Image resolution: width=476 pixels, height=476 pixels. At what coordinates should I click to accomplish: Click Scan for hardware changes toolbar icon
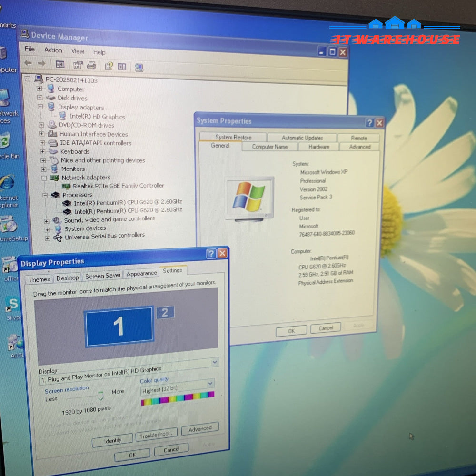[139, 68]
